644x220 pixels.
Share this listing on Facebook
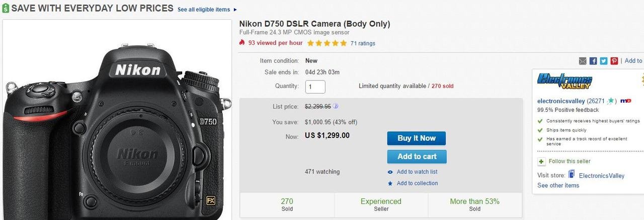click(593, 61)
